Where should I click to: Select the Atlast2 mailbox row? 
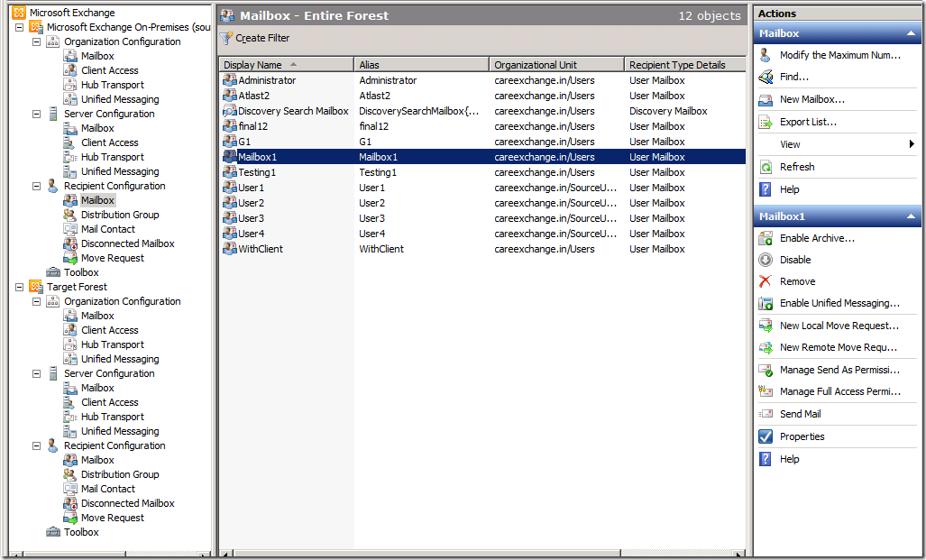(x=483, y=96)
